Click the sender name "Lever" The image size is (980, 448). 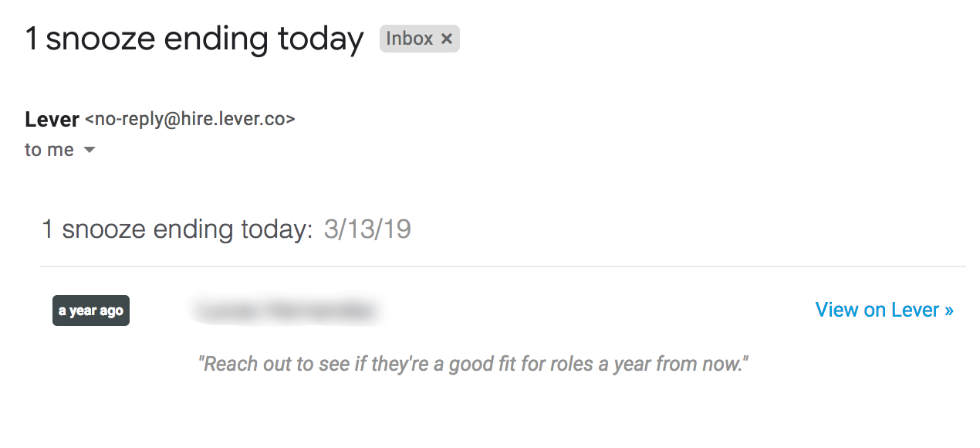pyautogui.click(x=52, y=120)
